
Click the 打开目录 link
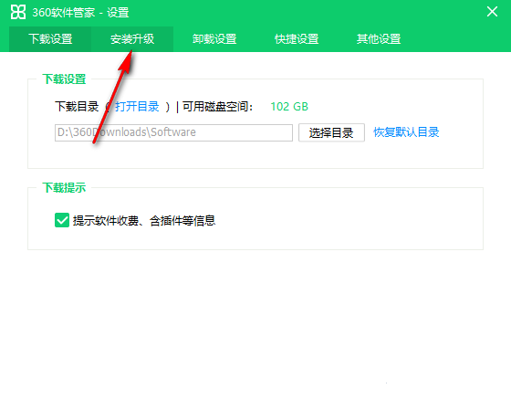coord(137,107)
